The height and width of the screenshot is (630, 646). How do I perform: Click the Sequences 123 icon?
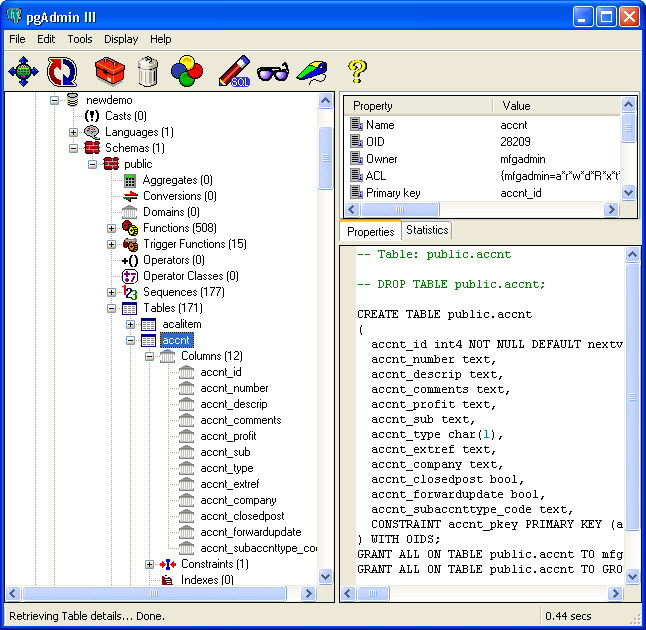[x=129, y=292]
